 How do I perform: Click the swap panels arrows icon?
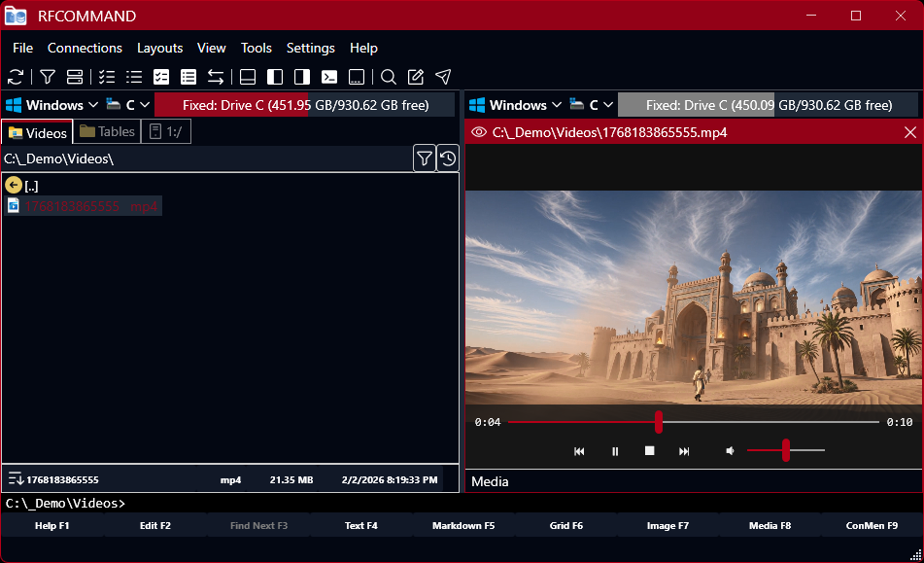point(216,77)
